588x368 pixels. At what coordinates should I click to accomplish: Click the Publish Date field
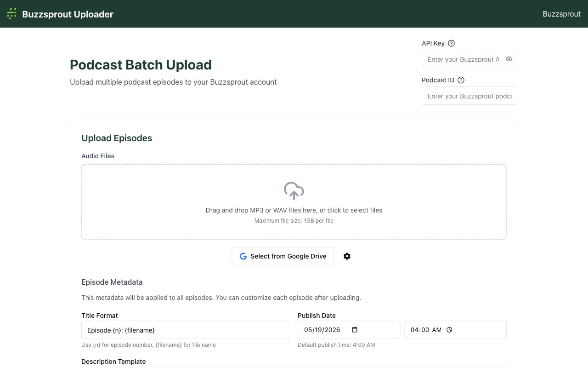click(349, 330)
